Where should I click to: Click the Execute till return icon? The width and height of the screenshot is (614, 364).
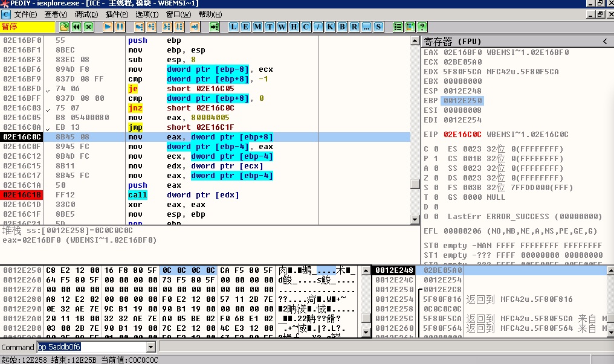(x=195, y=27)
